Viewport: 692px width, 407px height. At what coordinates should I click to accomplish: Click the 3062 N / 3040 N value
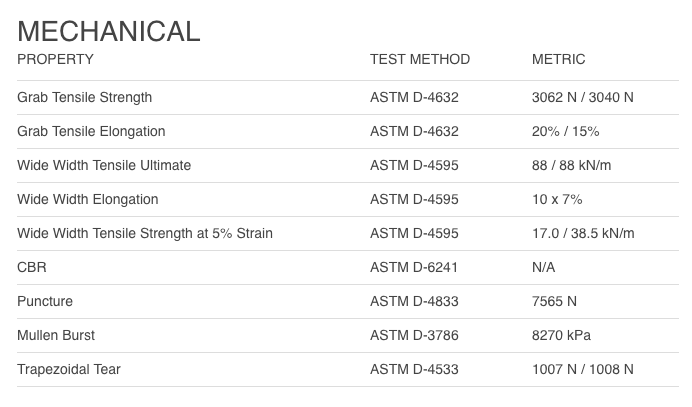pos(583,98)
